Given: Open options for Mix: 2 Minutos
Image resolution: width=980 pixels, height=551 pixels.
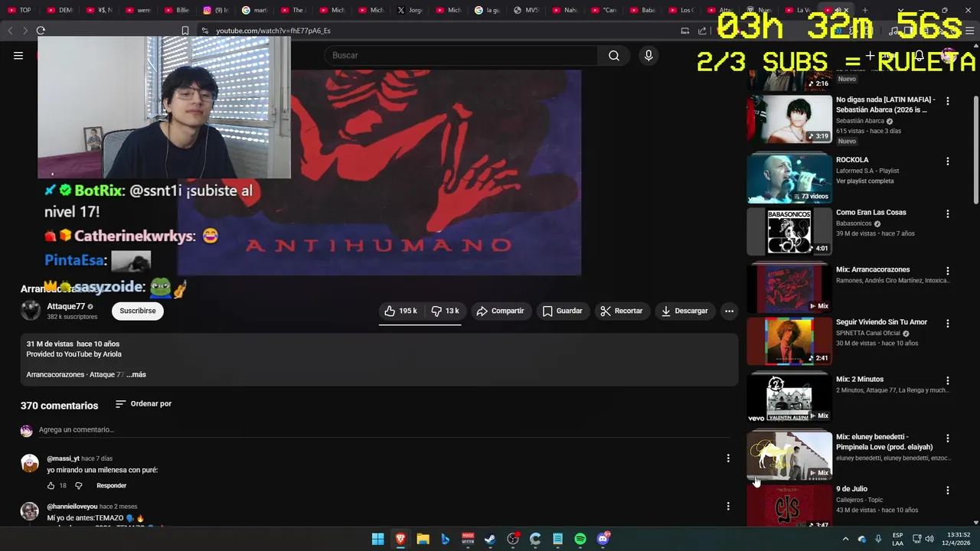Looking at the screenshot, I should (948, 380).
